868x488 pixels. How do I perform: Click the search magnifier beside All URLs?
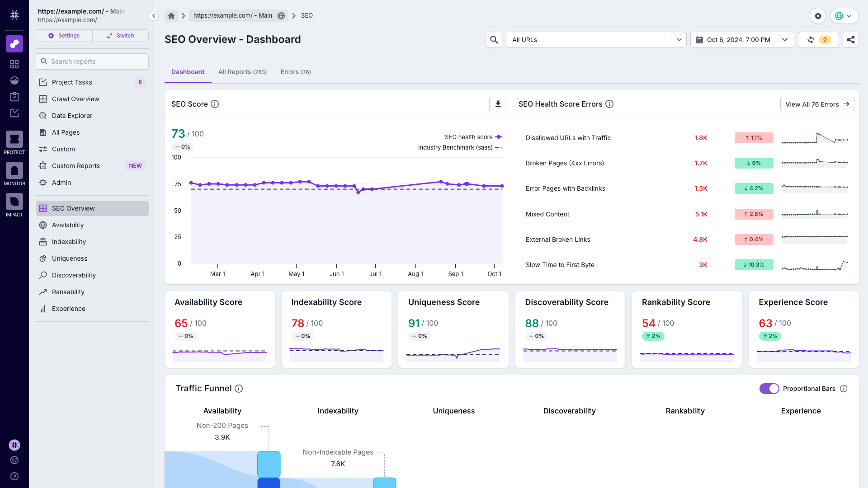click(494, 40)
